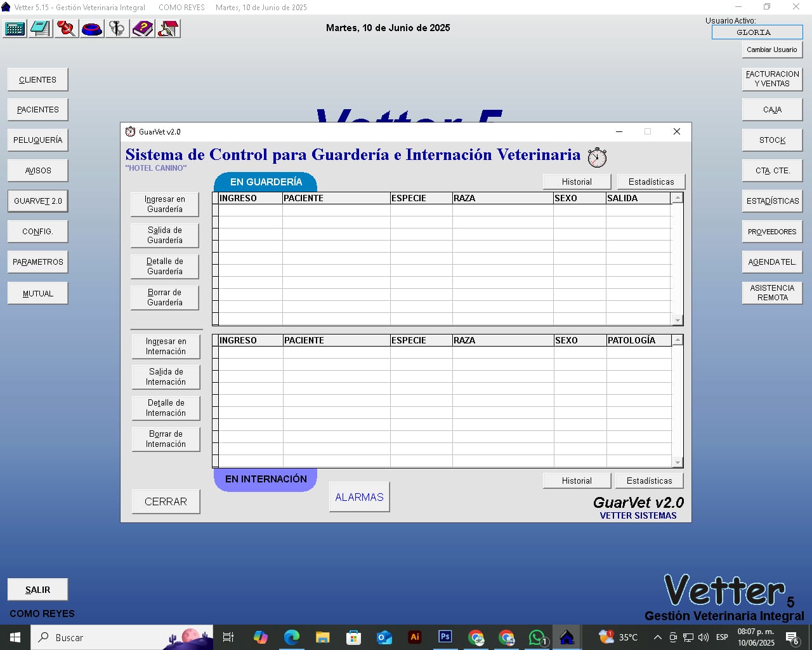Open Task View on the taskbar
Image resolution: width=812 pixels, height=650 pixels.
coord(228,637)
